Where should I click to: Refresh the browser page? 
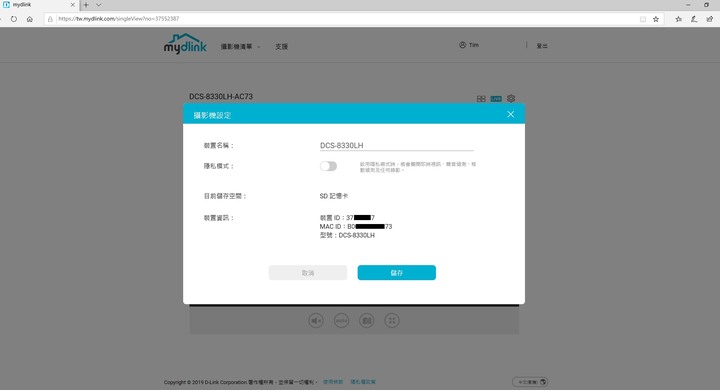[14, 19]
